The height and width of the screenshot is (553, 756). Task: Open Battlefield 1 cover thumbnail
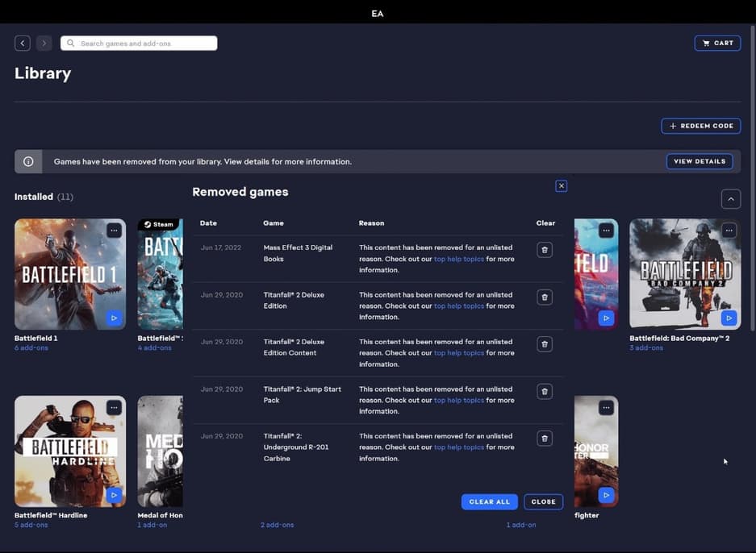click(x=70, y=274)
